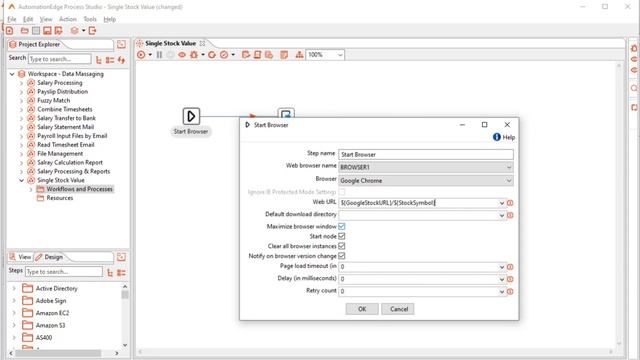Collapse the Workspace - Data Massaging tree node
Image resolution: width=640 pixels, height=360 pixels.
(x=12, y=74)
